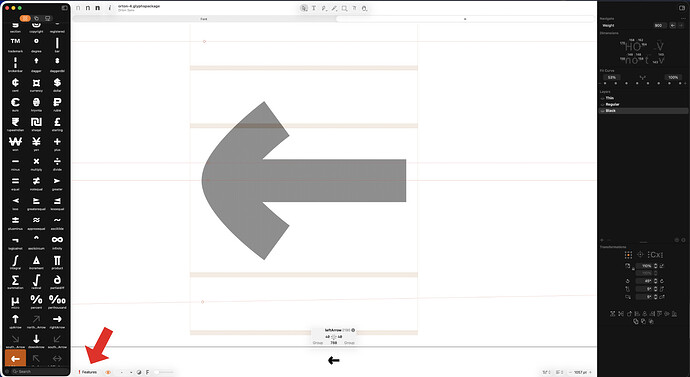Click the stepper for the scale percentage
Viewport: 690px width, 377px height.
pos(656,266)
